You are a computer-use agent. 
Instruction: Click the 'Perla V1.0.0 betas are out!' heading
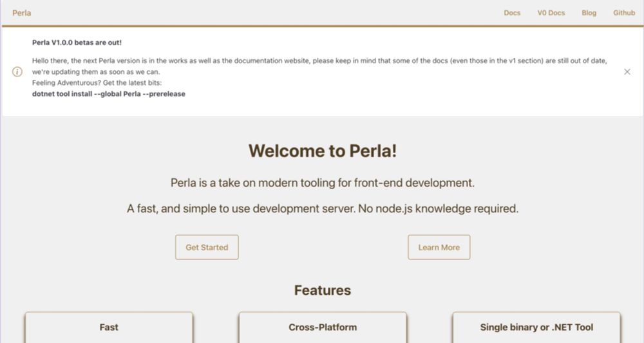point(77,42)
